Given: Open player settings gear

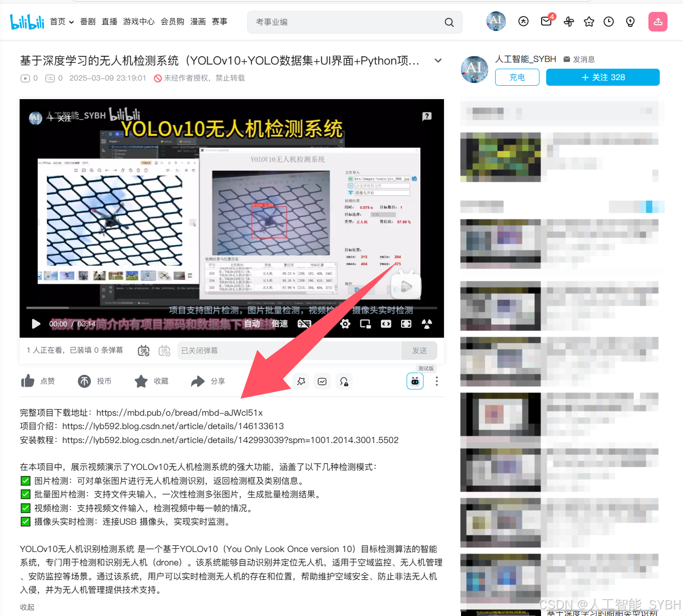Looking at the screenshot, I should 345,324.
